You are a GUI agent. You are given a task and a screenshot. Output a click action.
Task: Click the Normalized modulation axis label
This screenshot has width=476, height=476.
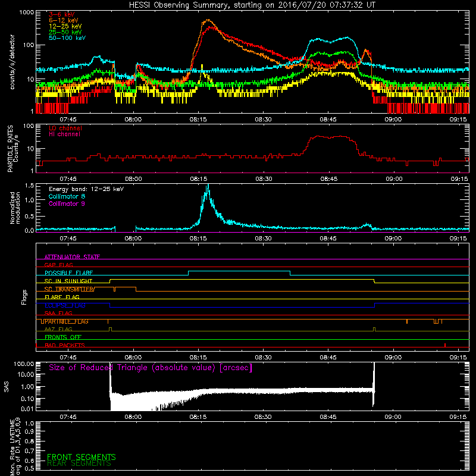click(x=15, y=208)
